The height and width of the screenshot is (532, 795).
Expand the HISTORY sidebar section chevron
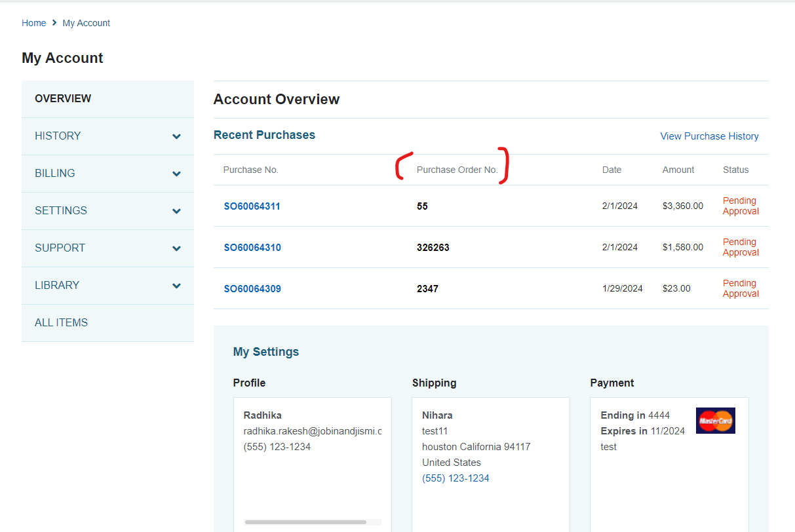pos(176,136)
